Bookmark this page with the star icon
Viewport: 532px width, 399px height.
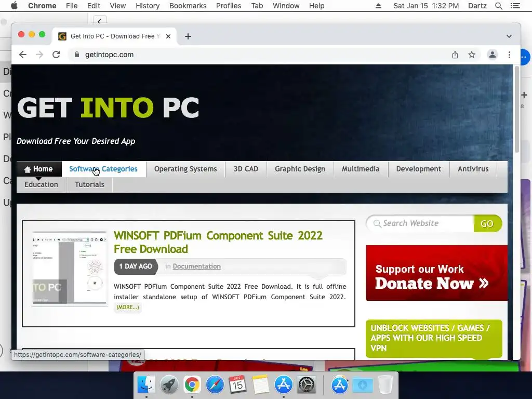pyautogui.click(x=472, y=55)
